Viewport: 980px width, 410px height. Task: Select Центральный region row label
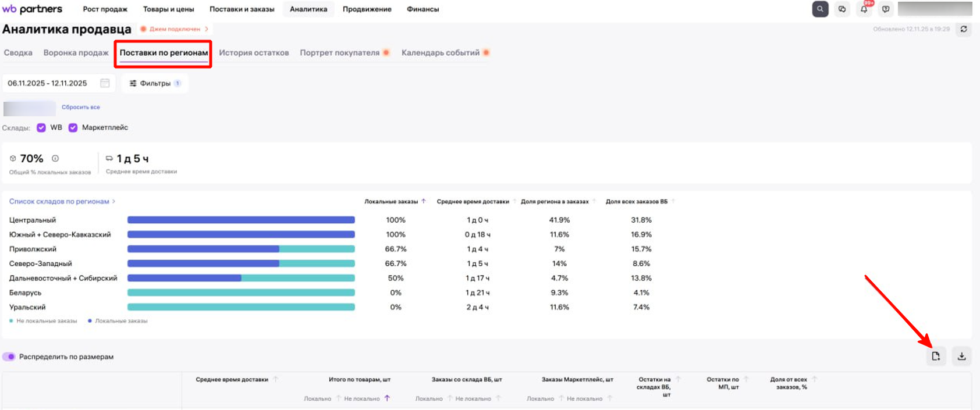click(33, 220)
